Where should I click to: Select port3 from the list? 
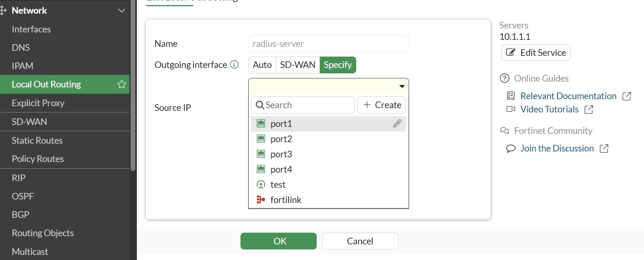tap(328, 154)
